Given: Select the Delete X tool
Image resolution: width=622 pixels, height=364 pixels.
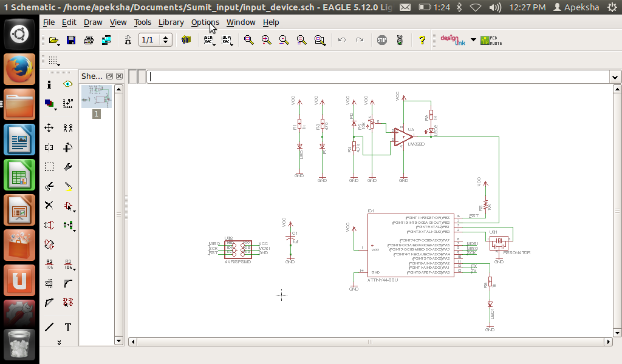Looking at the screenshot, I should point(49,206).
